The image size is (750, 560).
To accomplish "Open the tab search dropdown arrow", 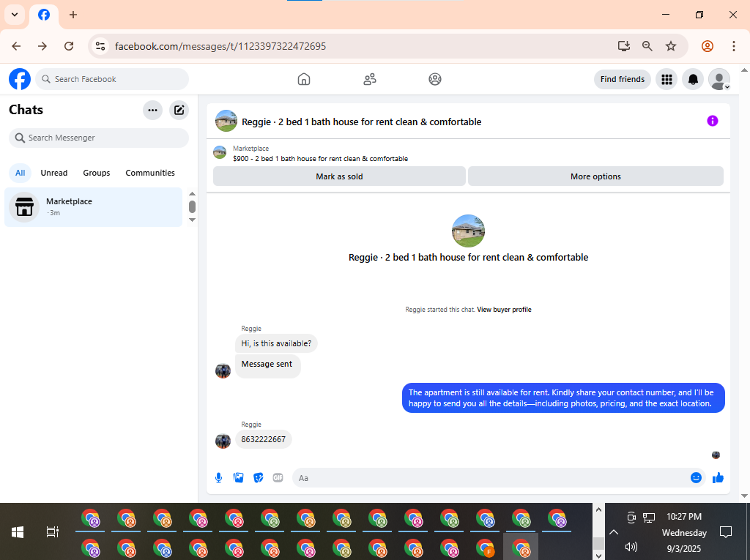I will 15,15.
